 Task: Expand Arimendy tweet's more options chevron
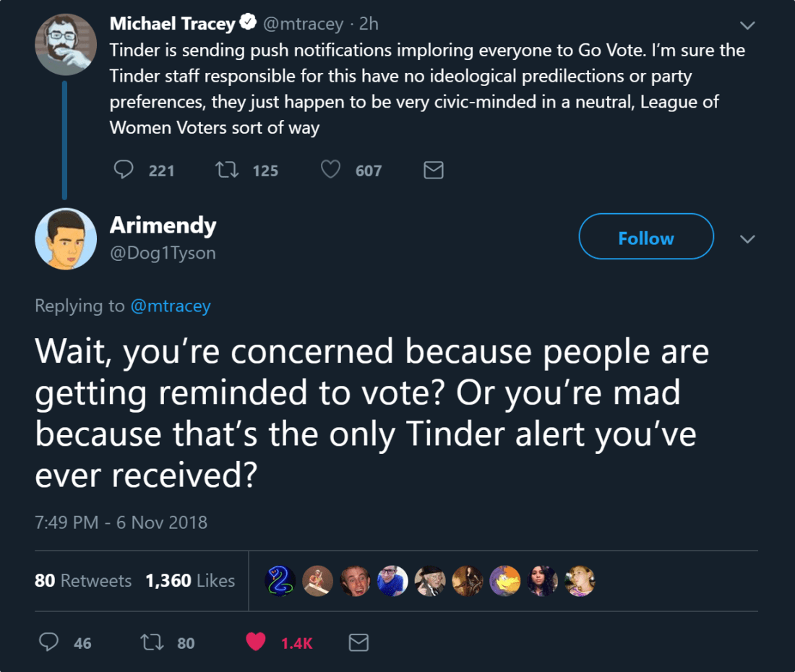pyautogui.click(x=748, y=238)
